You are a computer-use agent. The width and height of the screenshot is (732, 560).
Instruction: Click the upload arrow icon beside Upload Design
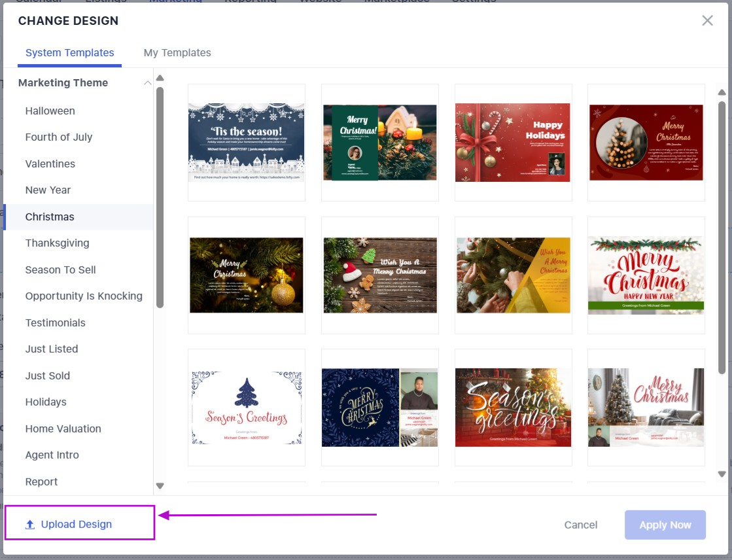coord(29,524)
